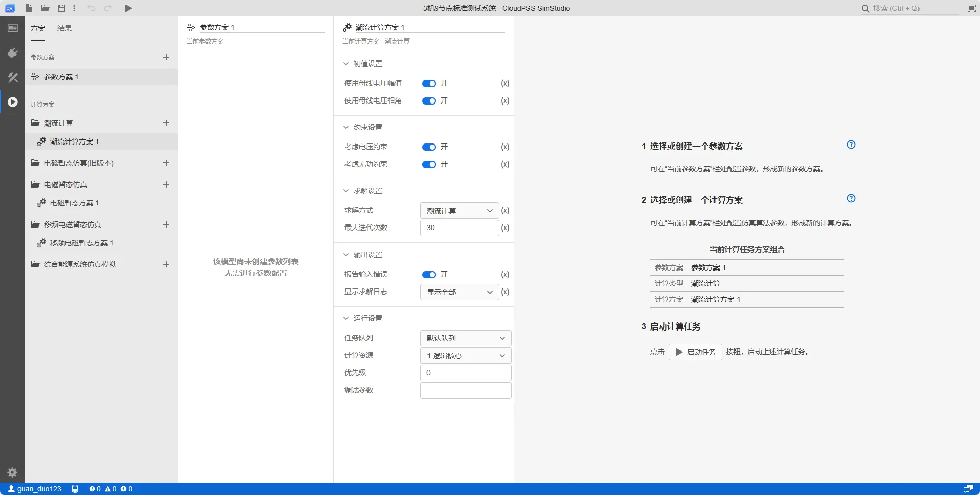The image size is (980, 495).
Task: Open the interface plug sidebar icon
Action: (12, 53)
